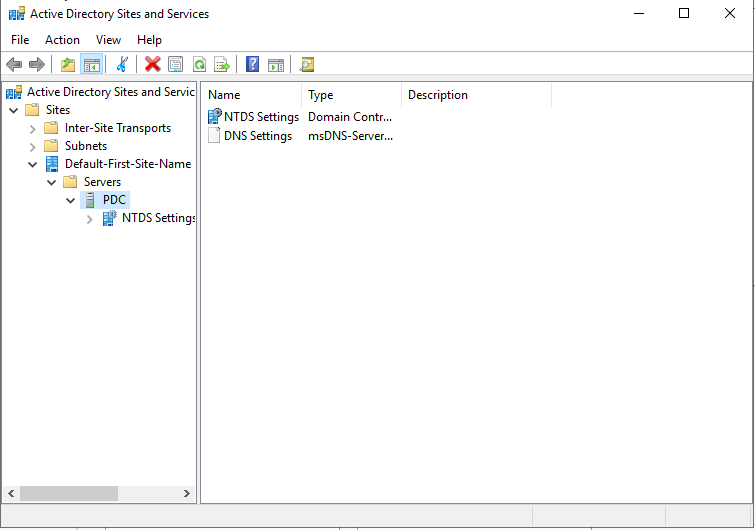Open Properties from the toolbar icon
The height and width of the screenshot is (530, 755).
[176, 64]
